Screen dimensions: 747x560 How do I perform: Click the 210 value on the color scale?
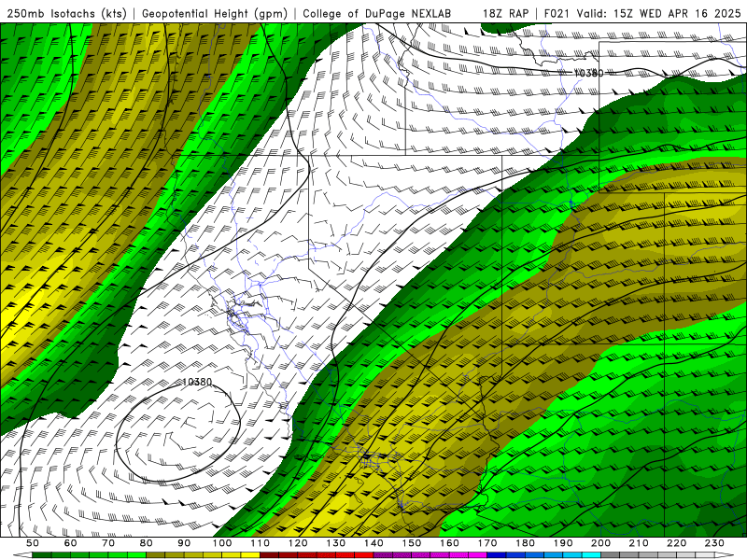(639, 543)
